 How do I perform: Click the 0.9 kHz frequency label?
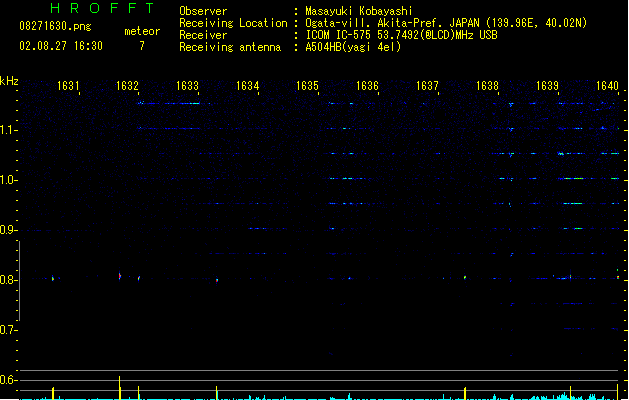click(x=8, y=230)
